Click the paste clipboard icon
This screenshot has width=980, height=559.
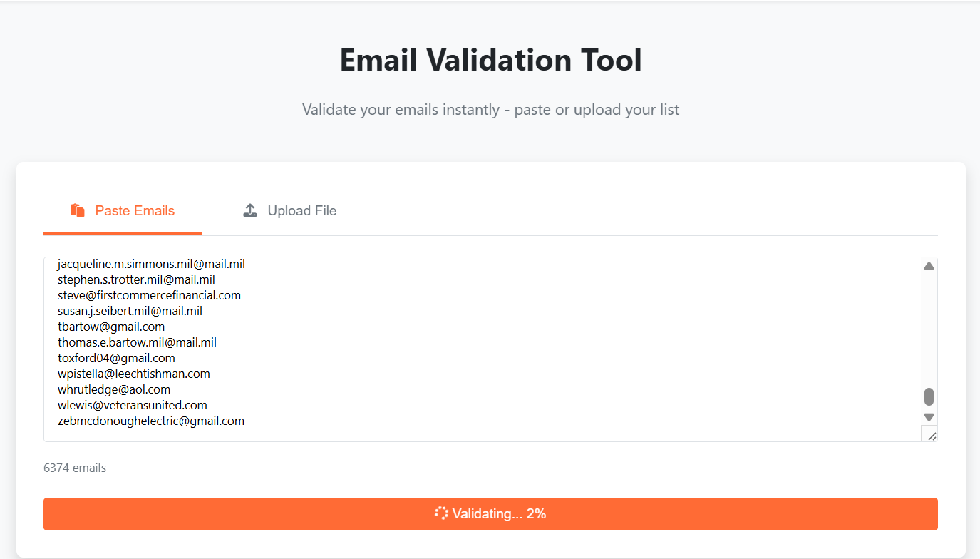click(78, 210)
